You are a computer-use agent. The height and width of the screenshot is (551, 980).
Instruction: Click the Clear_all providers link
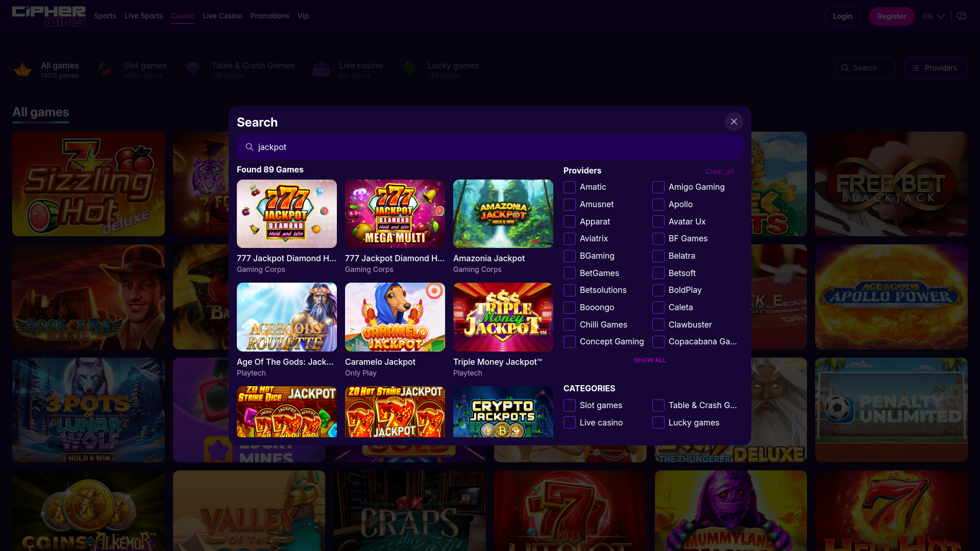pos(719,171)
